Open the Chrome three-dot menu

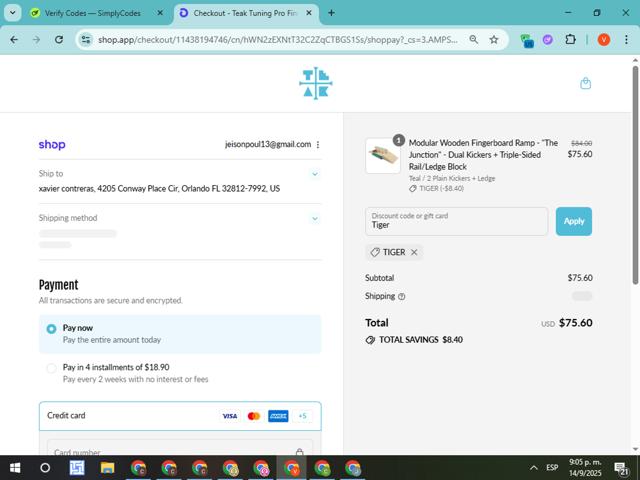pyautogui.click(x=626, y=40)
